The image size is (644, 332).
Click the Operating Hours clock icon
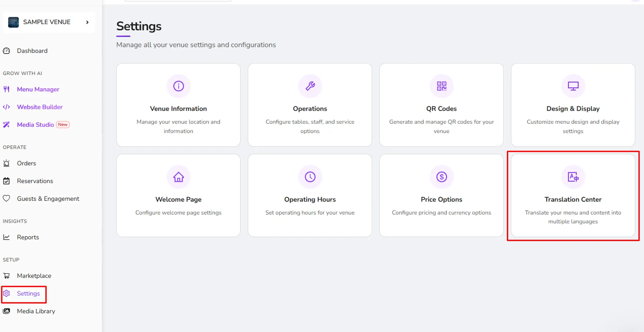(x=310, y=177)
